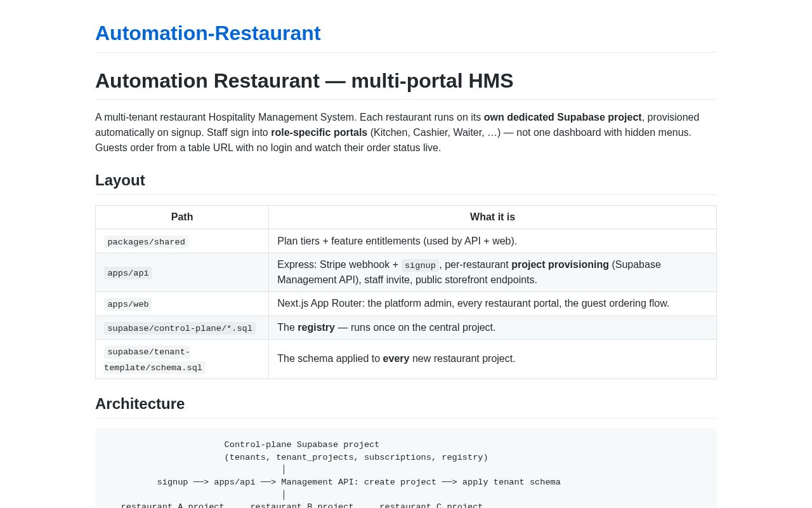Select the 'What it is' column header
This screenshot has height=508, width=812.
point(492,217)
